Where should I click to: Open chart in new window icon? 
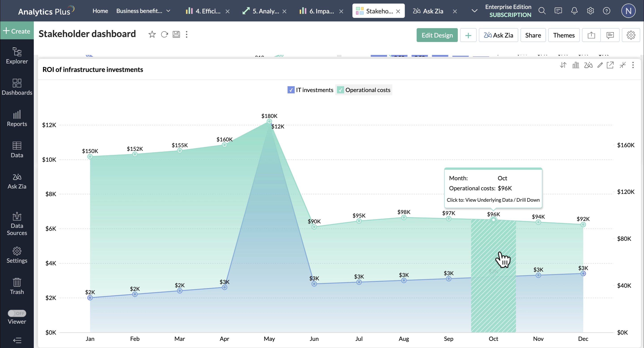[610, 65]
